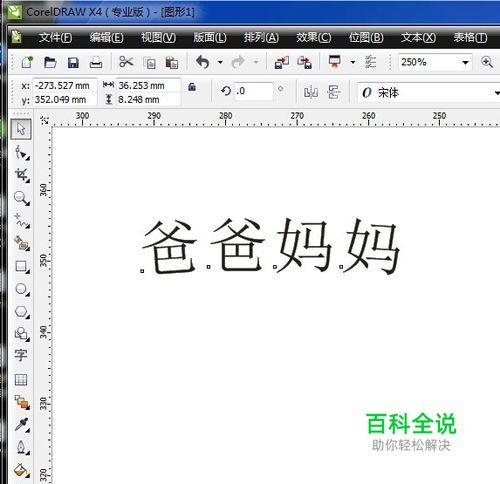500x484 pixels.
Task: Save the document with floppy icon
Action: pos(73,62)
